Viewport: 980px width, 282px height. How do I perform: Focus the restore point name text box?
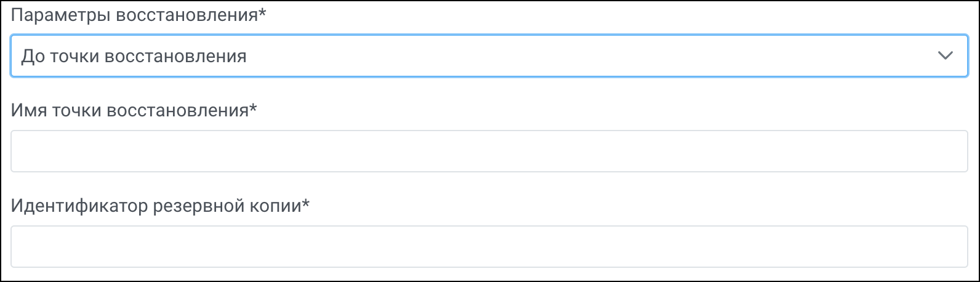click(x=489, y=151)
